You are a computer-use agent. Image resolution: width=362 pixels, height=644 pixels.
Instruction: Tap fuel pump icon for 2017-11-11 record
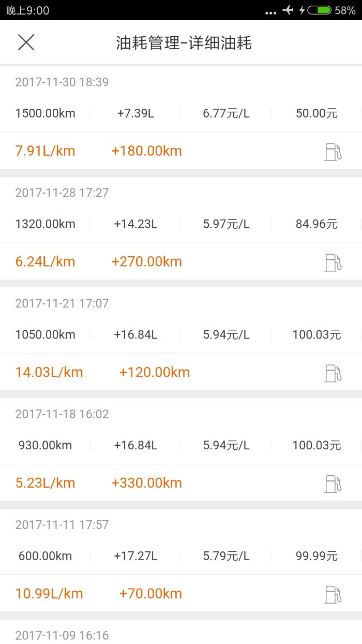pos(333,594)
